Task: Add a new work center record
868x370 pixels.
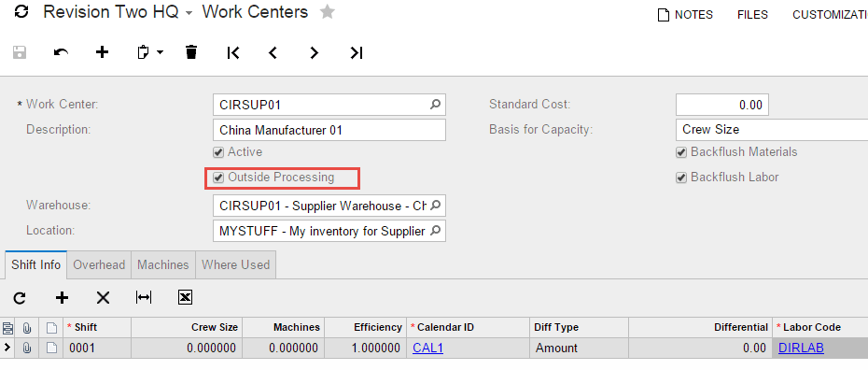Action: pyautogui.click(x=103, y=52)
